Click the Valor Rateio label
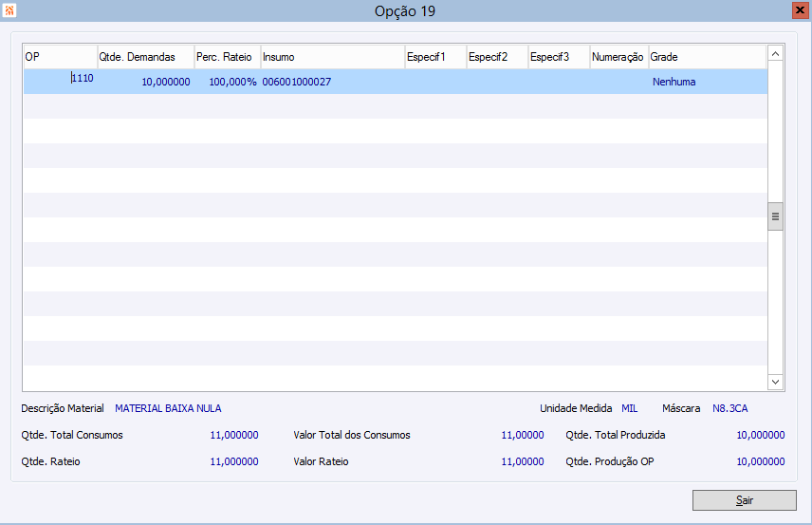This screenshot has width=812, height=525. [x=321, y=461]
